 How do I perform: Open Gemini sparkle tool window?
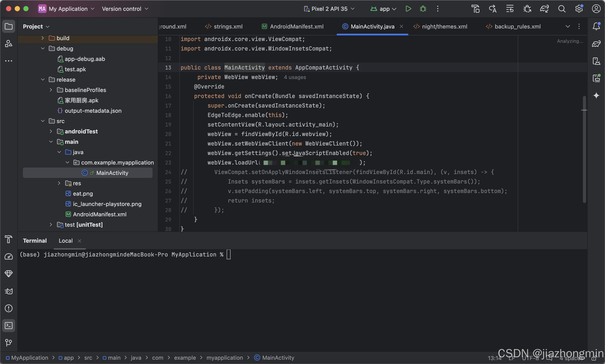(596, 95)
